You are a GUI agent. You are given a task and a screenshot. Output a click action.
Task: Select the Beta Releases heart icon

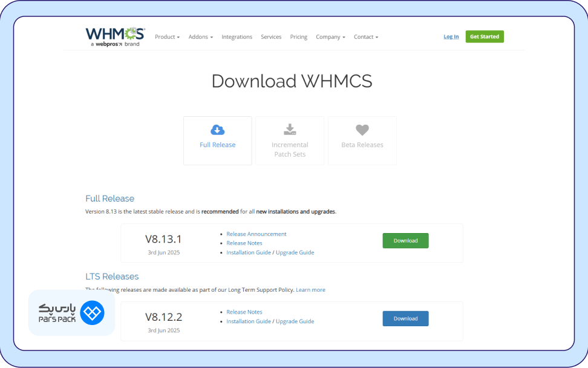(x=362, y=130)
